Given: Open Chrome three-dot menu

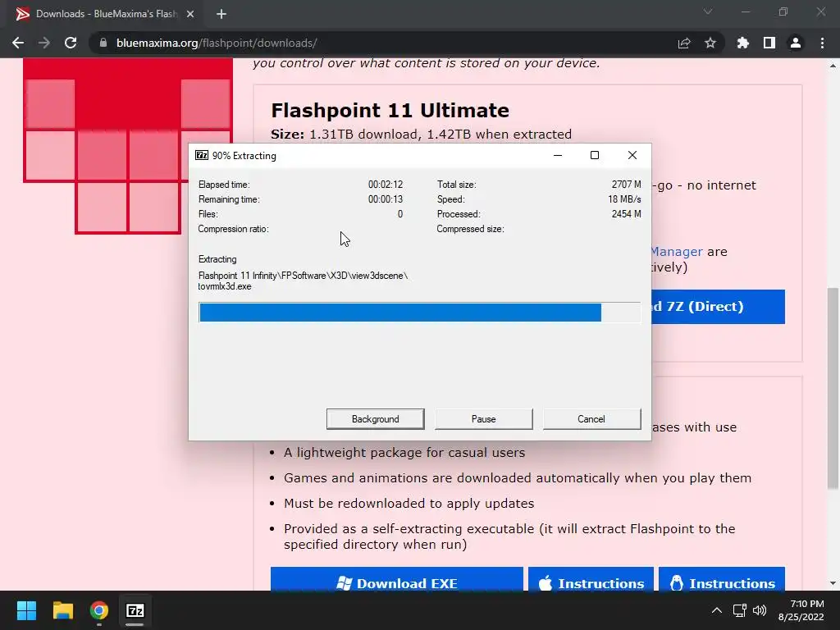Looking at the screenshot, I should [822, 43].
